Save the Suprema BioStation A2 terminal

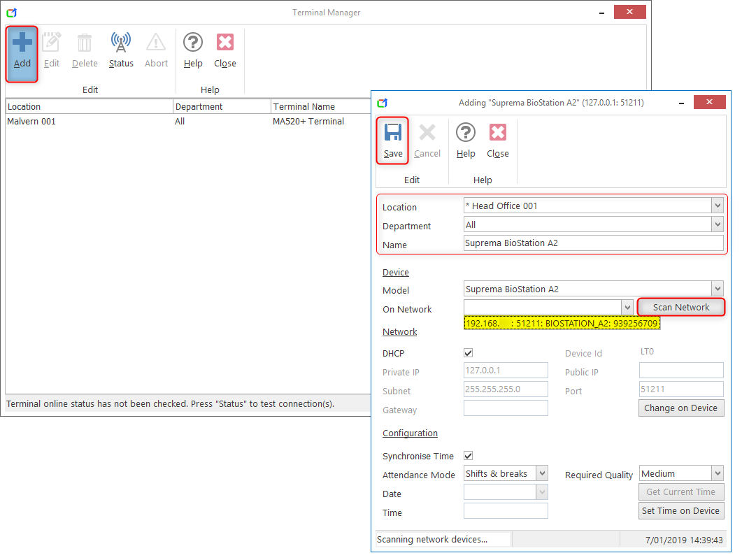coord(393,141)
